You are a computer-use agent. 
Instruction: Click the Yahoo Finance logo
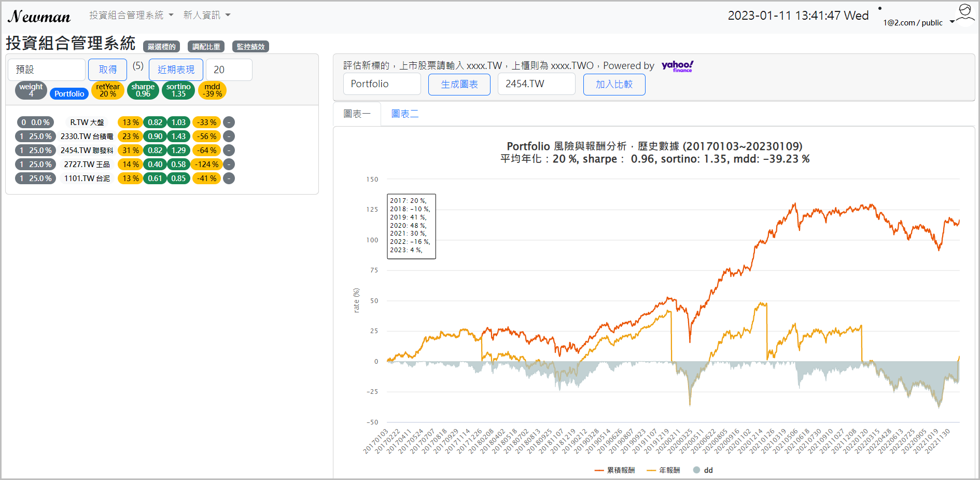(x=677, y=66)
